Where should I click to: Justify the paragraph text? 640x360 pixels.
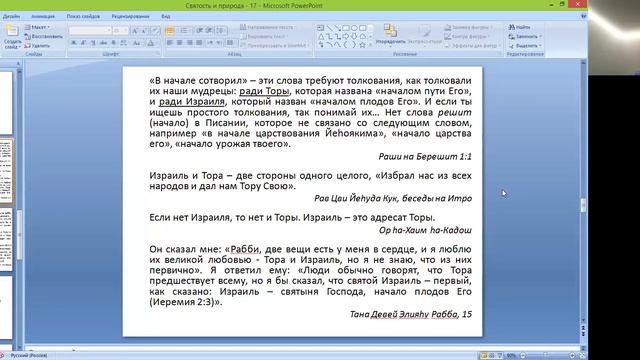[199, 43]
